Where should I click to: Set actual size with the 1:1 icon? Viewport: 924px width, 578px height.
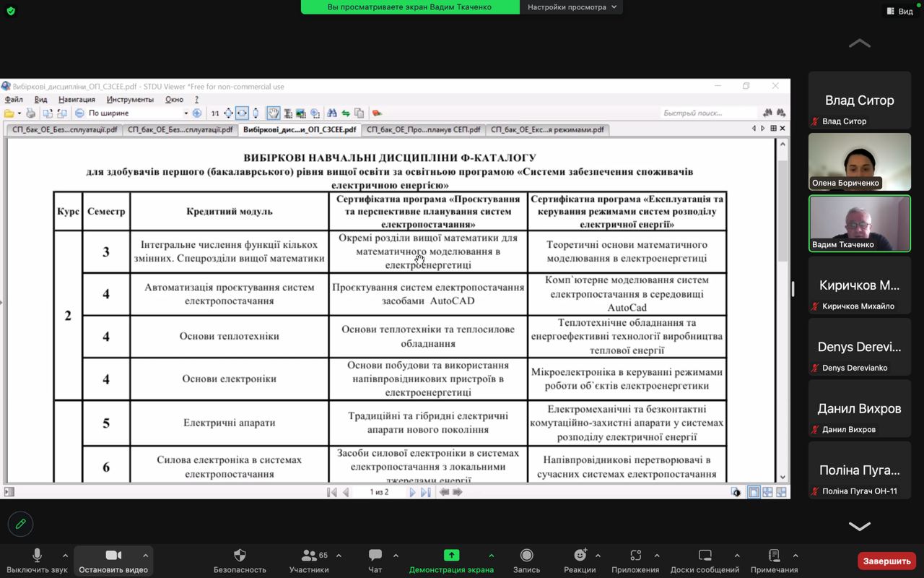[x=215, y=113]
